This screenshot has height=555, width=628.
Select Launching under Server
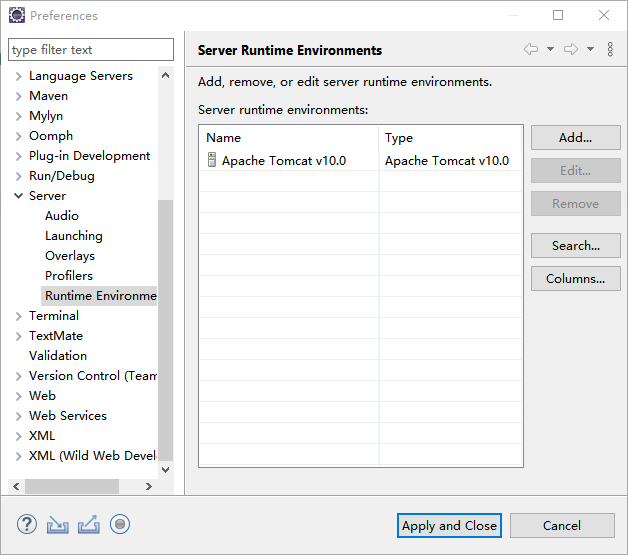(x=74, y=236)
